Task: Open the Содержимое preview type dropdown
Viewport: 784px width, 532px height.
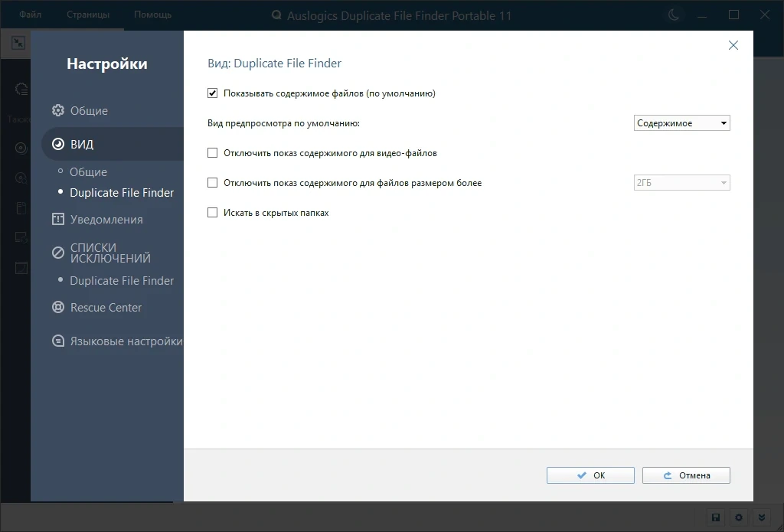Action: pyautogui.click(x=681, y=123)
